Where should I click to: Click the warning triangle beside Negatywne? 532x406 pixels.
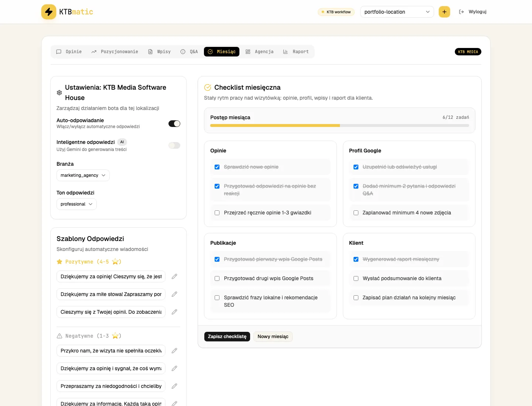point(59,336)
